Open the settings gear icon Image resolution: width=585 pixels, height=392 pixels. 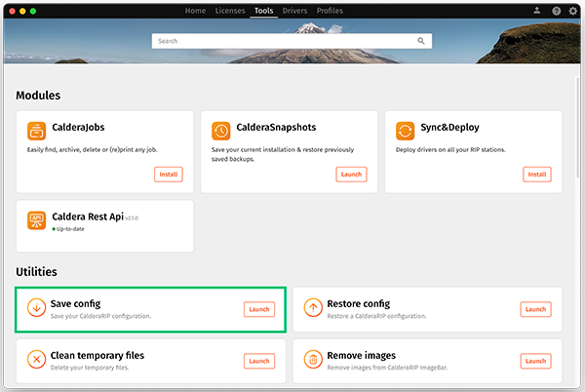[x=573, y=11]
